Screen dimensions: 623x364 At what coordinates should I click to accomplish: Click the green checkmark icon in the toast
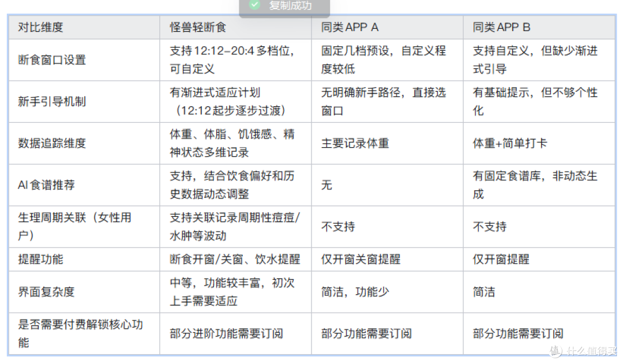click(254, 5)
